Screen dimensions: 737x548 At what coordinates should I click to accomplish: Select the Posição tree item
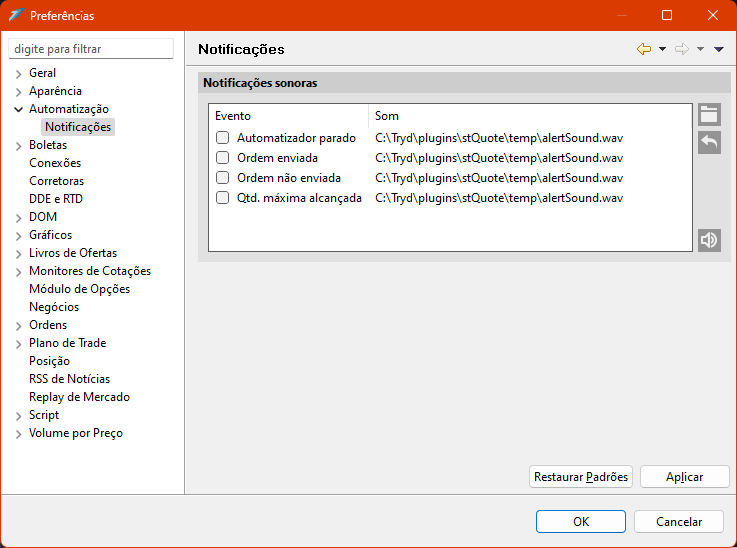click(x=49, y=361)
